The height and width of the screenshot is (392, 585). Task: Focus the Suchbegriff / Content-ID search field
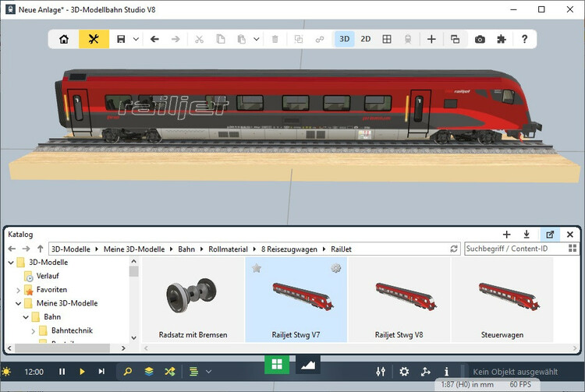pyautogui.click(x=515, y=249)
